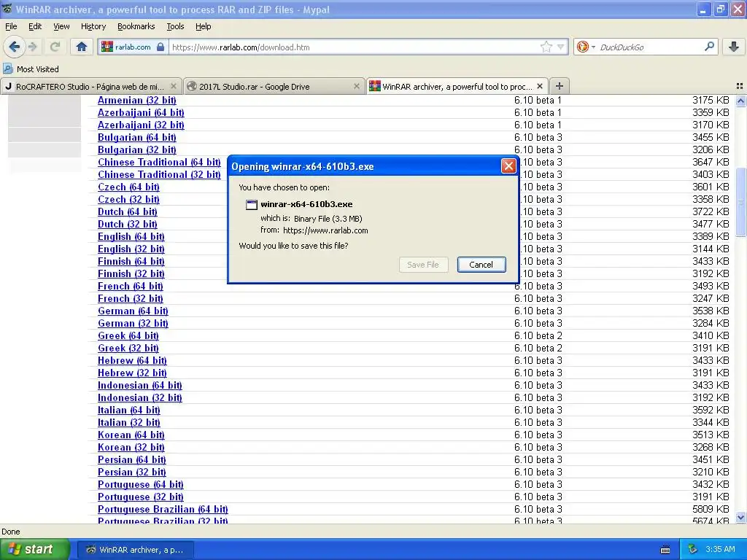Open the on-screen keyboard tray icon
This screenshot has width=747, height=560.
pos(665,550)
